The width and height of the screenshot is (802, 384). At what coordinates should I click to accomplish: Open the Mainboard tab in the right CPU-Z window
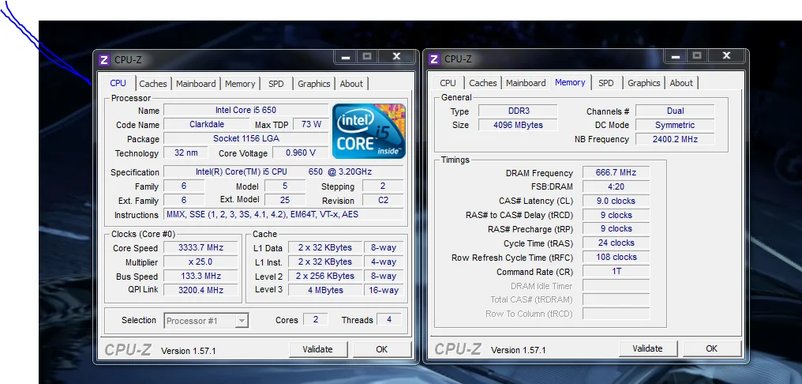click(x=526, y=83)
